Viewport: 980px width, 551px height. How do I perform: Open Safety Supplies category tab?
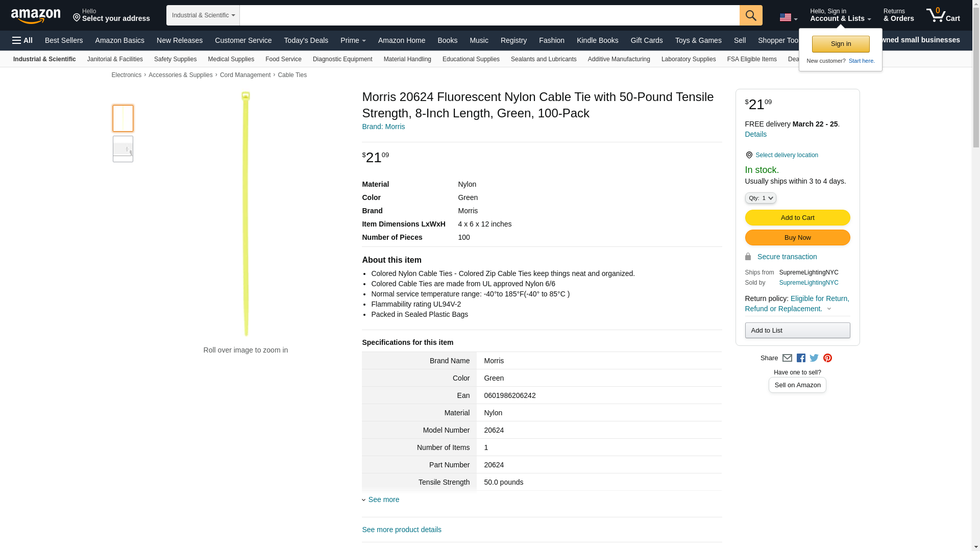click(175, 59)
